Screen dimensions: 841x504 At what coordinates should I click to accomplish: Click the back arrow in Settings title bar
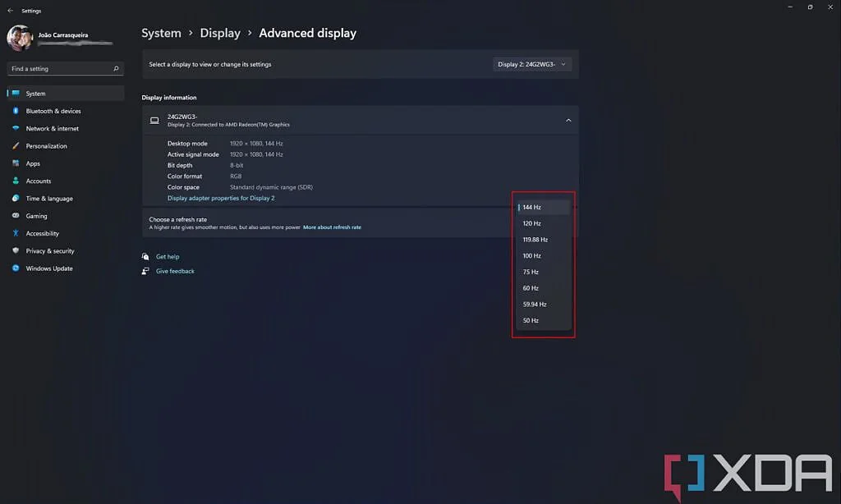[10, 10]
